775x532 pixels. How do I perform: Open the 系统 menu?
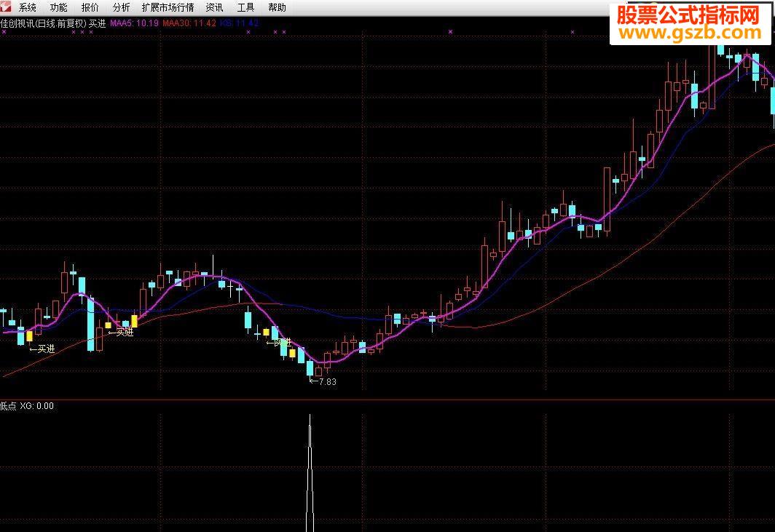28,7
